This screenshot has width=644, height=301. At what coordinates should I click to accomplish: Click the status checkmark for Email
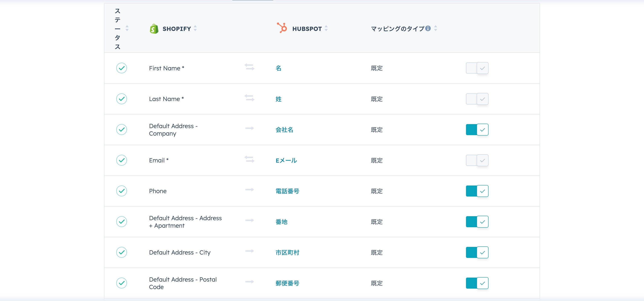coord(122,160)
